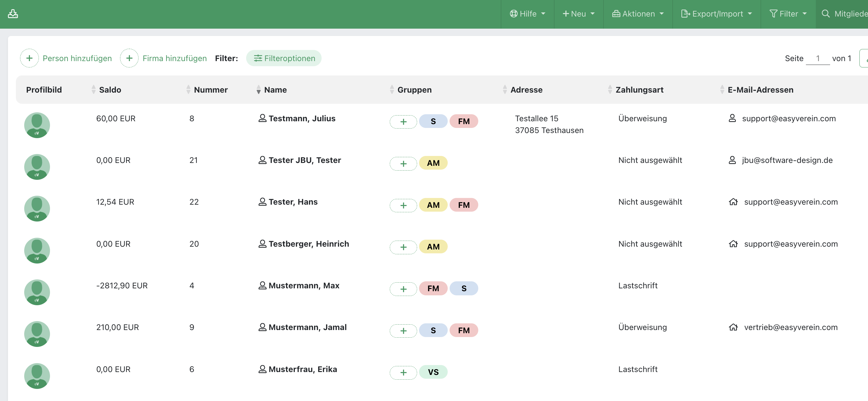Click FM badge of Mustermann, Max
868x401 pixels.
point(433,288)
